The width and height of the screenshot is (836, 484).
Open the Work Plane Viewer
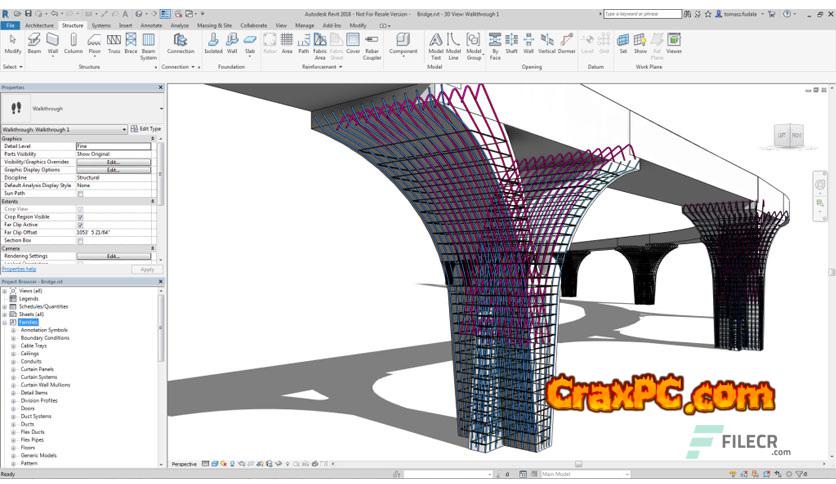click(x=674, y=42)
